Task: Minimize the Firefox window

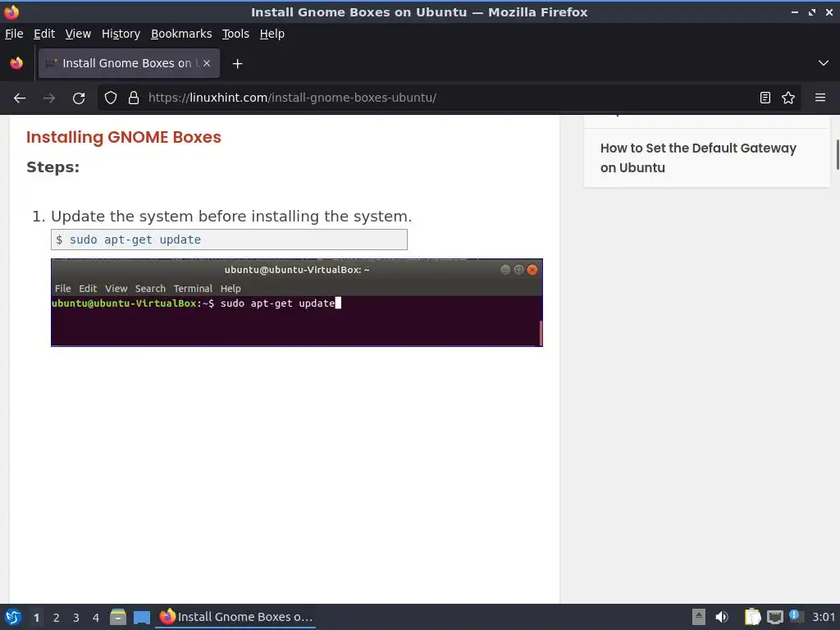Action: click(794, 11)
